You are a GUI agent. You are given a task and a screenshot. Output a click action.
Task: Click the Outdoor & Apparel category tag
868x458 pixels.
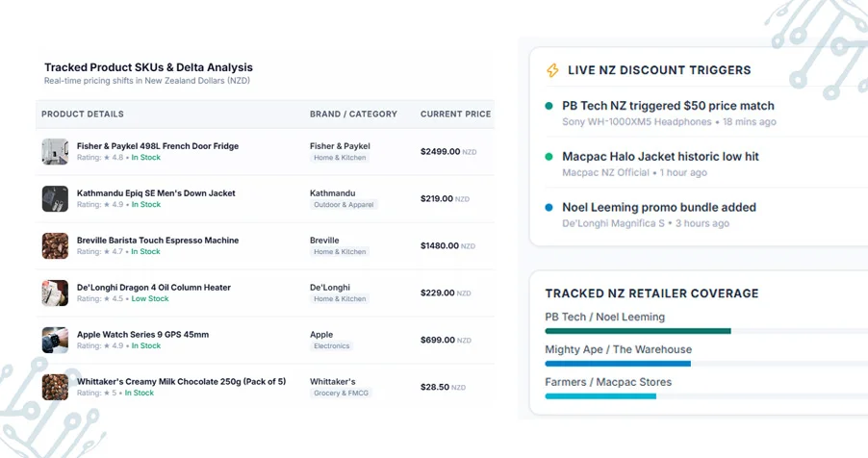[344, 205]
